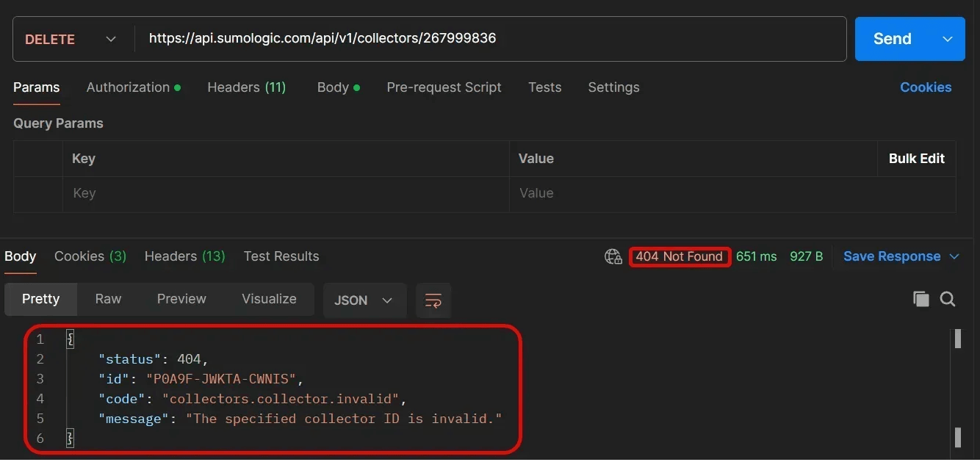Image resolution: width=980 pixels, height=462 pixels.
Task: Open search in response with magnifier icon
Action: [948, 299]
